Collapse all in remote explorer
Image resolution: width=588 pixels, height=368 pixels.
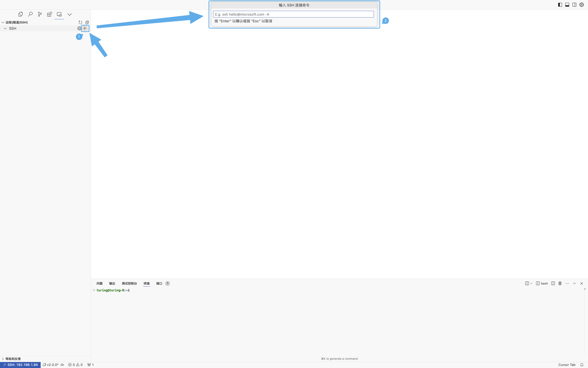pos(87,22)
